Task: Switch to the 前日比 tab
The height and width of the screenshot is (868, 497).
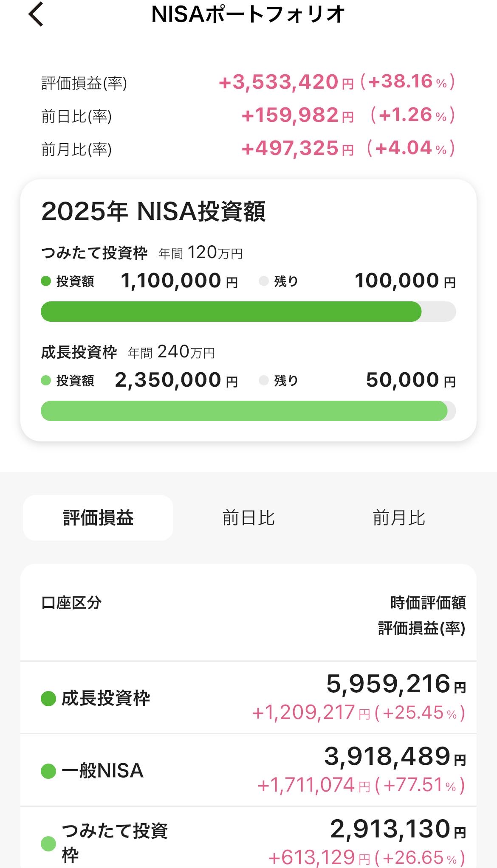Action: (x=248, y=518)
